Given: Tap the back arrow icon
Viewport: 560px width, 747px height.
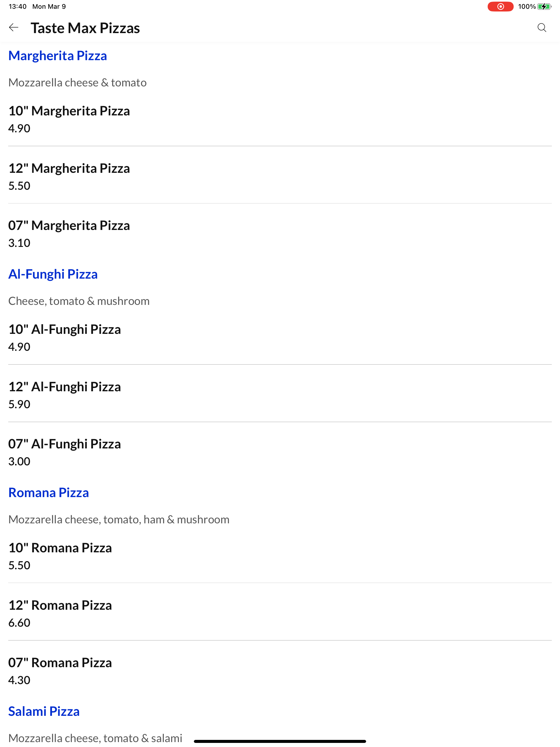Looking at the screenshot, I should point(13,27).
